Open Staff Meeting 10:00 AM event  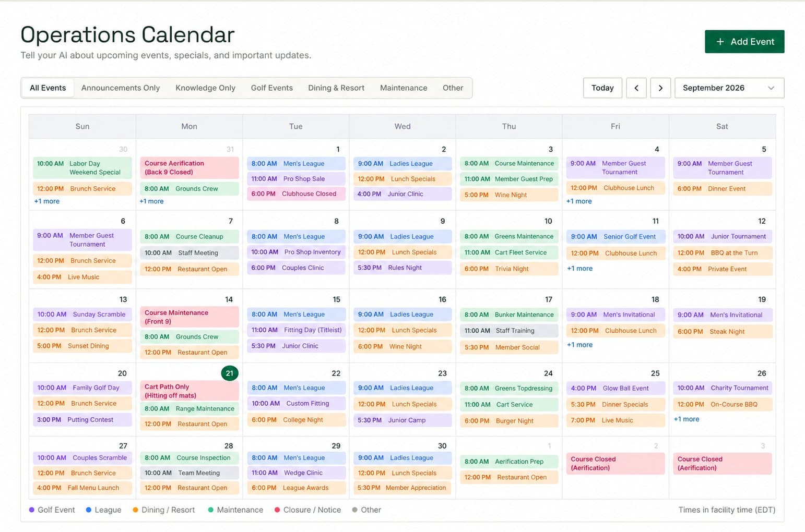pos(190,253)
